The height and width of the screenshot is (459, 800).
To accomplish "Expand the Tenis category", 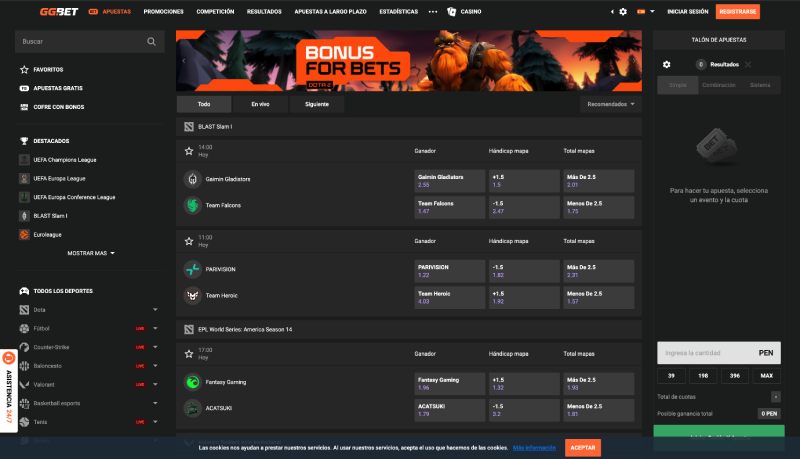I will click(155, 422).
